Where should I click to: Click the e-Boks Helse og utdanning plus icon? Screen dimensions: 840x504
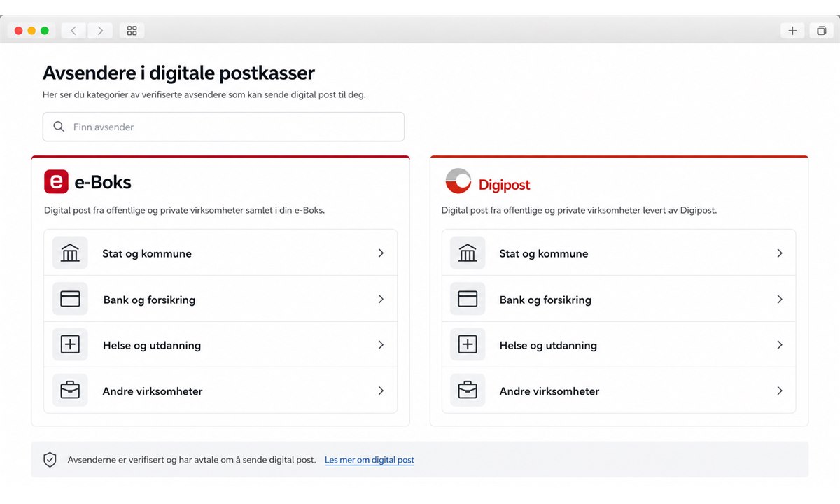(x=70, y=344)
